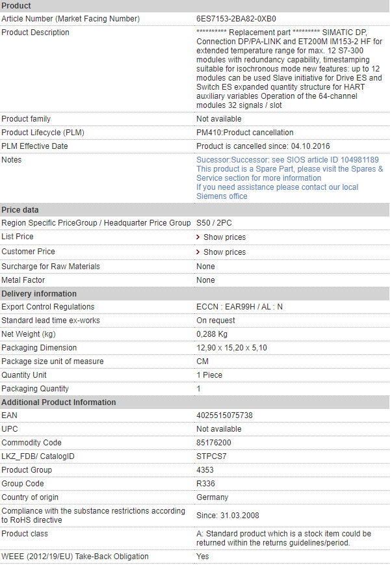Select the country of origin Germany
The image size is (392, 565).
pos(212,497)
